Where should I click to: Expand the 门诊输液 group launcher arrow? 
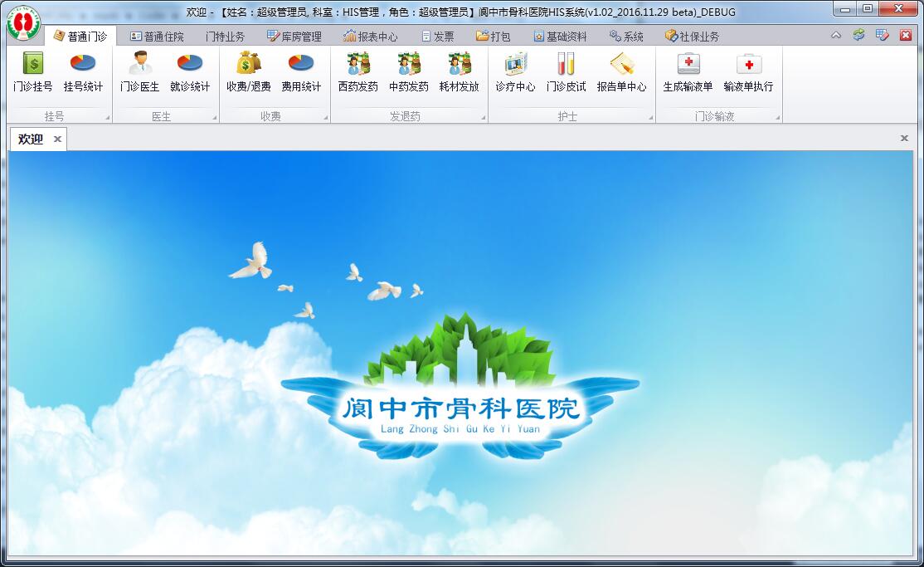[x=778, y=117]
